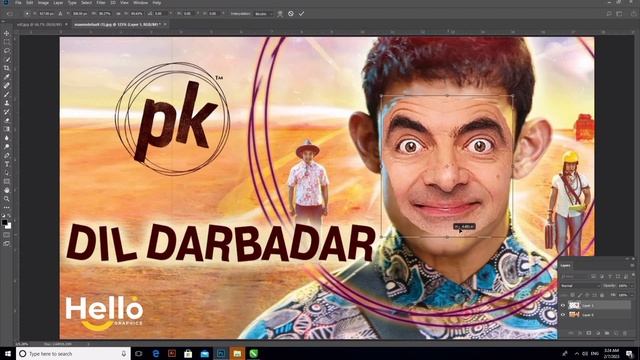Viewport: 640px width, 360px height.
Task: Create a new group folder
Action: [x=607, y=333]
